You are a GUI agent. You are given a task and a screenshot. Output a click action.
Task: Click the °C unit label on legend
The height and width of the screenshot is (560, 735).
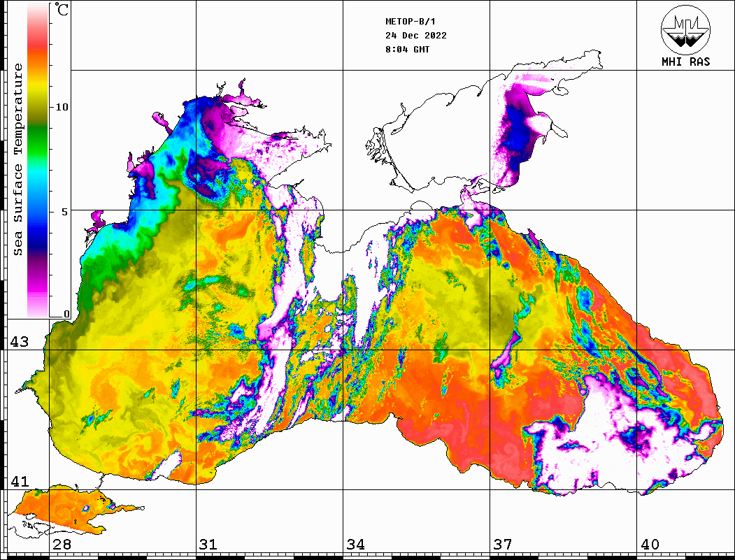point(62,9)
